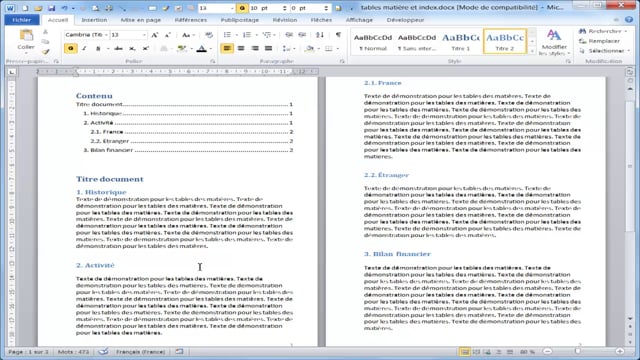
Task: Click the sort A-Z icon
Action: coord(320,35)
